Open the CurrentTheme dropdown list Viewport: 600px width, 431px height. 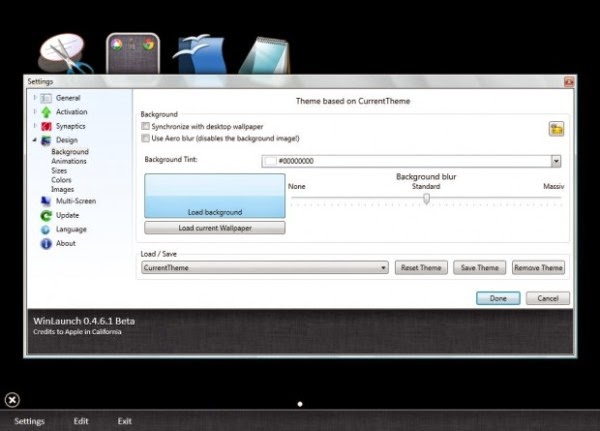[265, 268]
